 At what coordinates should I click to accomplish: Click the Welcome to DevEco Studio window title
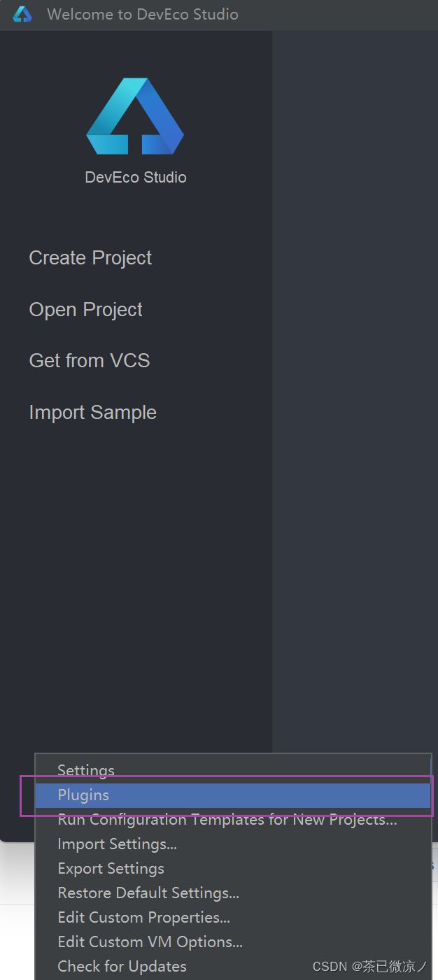pyautogui.click(x=143, y=15)
